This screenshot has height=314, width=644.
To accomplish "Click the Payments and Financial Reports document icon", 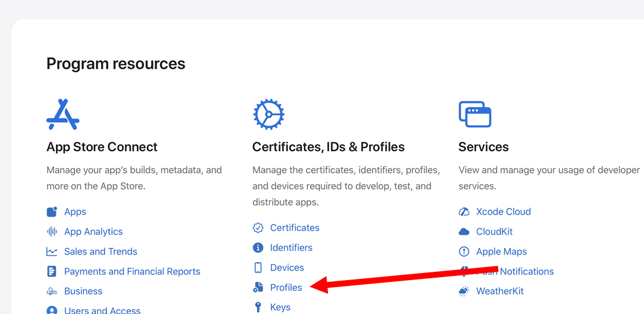I will pyautogui.click(x=52, y=271).
